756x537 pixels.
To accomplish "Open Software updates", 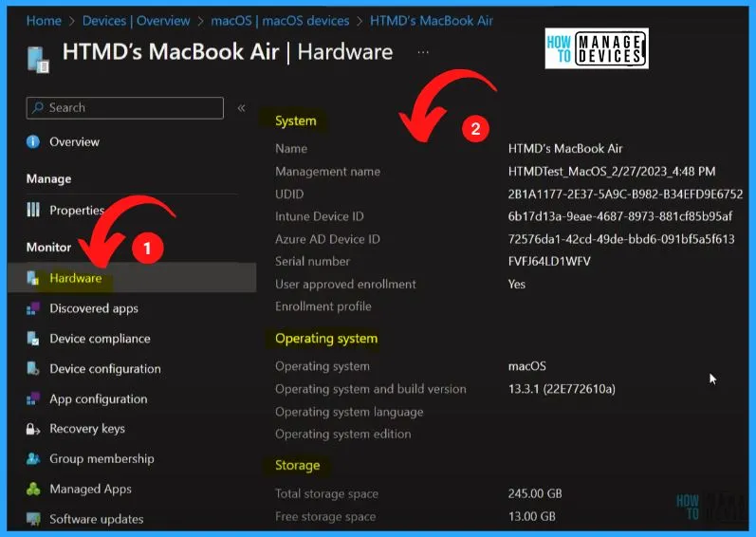I will click(x=97, y=519).
